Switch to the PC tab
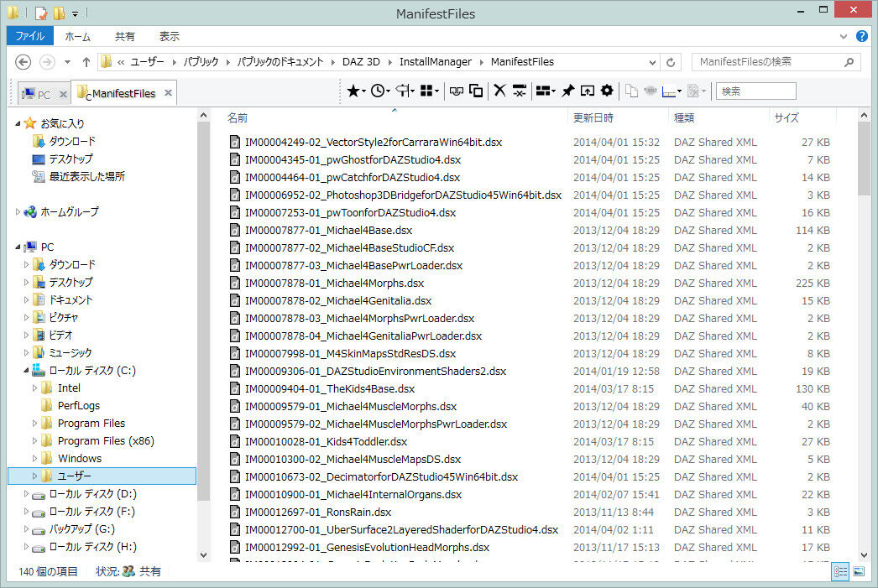 click(37, 94)
